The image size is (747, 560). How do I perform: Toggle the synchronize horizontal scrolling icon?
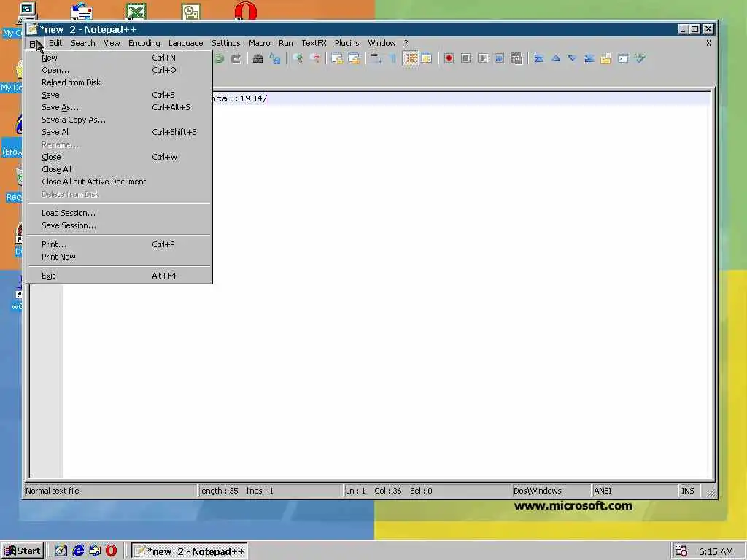[x=354, y=58]
